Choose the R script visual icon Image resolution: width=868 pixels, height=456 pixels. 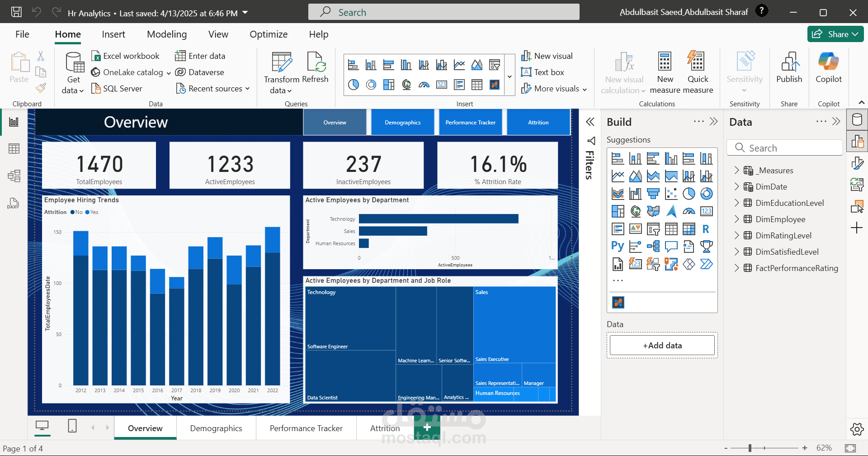pyautogui.click(x=706, y=229)
